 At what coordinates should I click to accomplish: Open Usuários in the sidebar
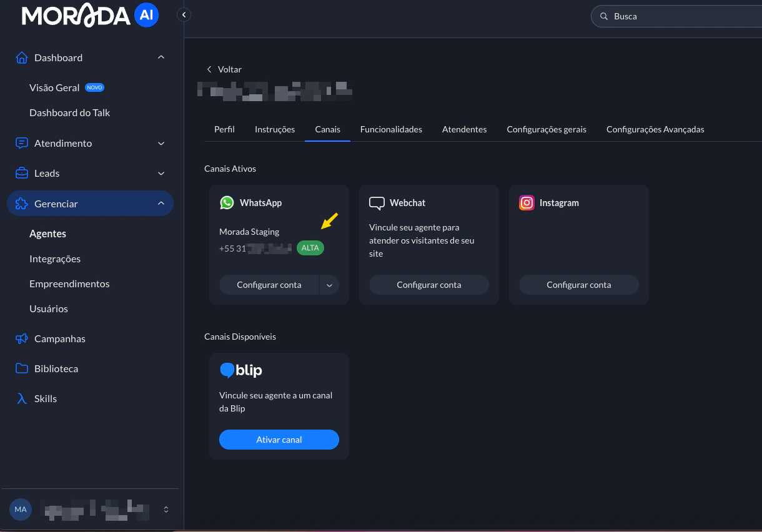[x=49, y=308]
